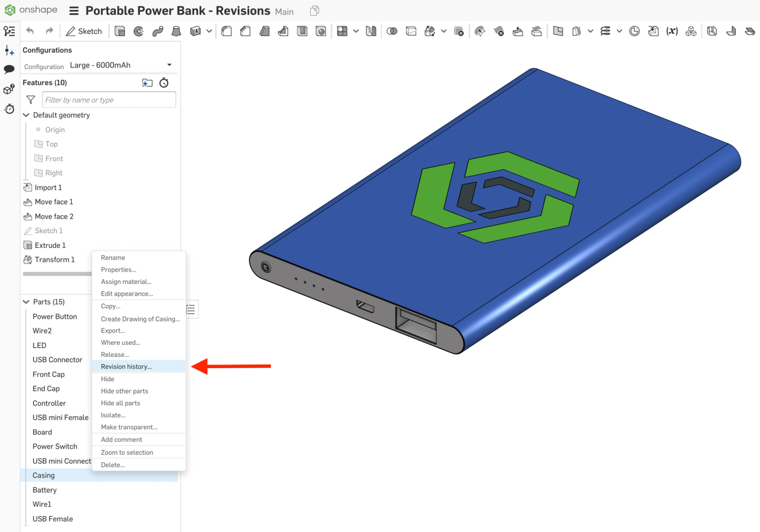The width and height of the screenshot is (760, 532).
Task: Choose Assign material from context menu
Action: (x=126, y=282)
